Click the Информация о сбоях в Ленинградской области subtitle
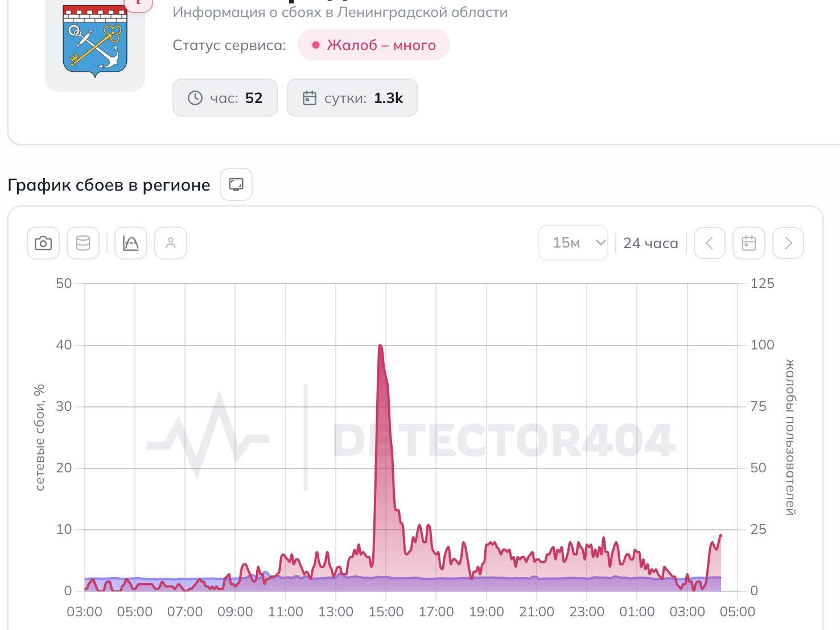This screenshot has width=840, height=630. click(x=340, y=12)
